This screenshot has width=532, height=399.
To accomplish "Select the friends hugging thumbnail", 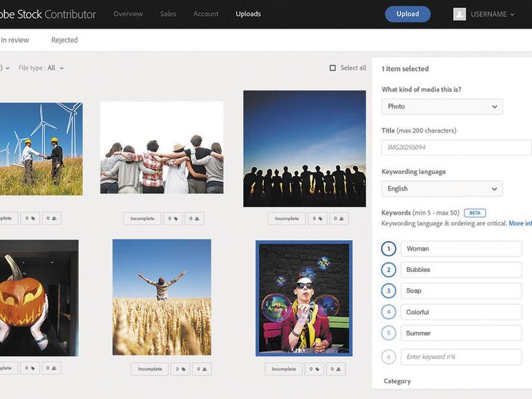I will tap(162, 148).
